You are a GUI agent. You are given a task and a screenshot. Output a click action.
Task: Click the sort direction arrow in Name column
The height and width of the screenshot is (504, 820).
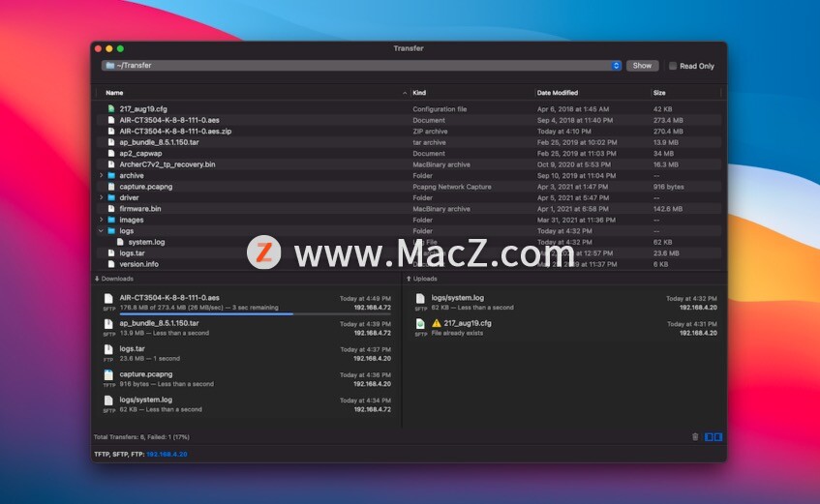pos(405,93)
